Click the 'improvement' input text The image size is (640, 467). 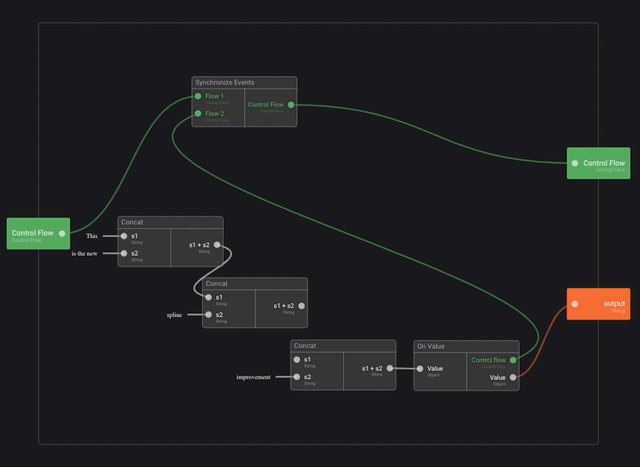(x=253, y=377)
